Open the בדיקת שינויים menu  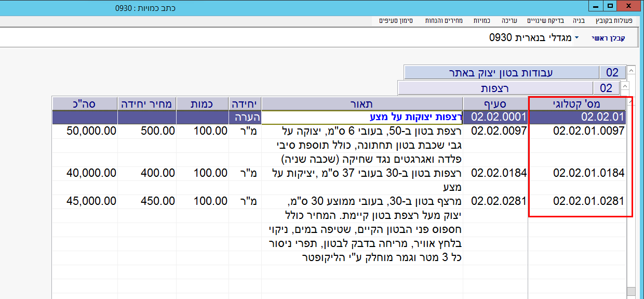click(x=545, y=21)
